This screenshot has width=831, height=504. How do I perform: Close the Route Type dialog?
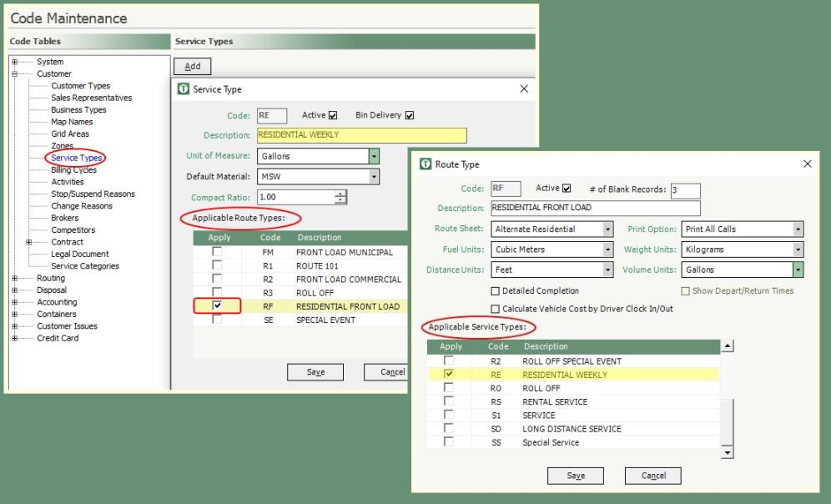(807, 164)
